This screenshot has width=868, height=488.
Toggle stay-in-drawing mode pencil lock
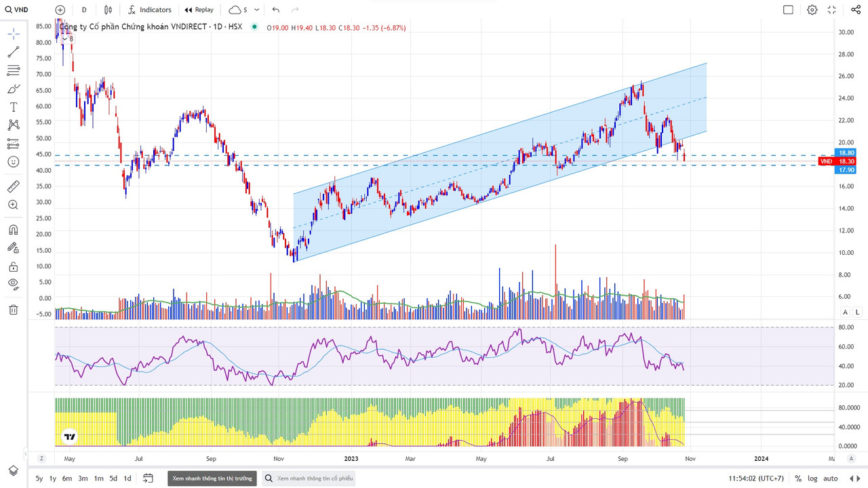click(x=14, y=248)
